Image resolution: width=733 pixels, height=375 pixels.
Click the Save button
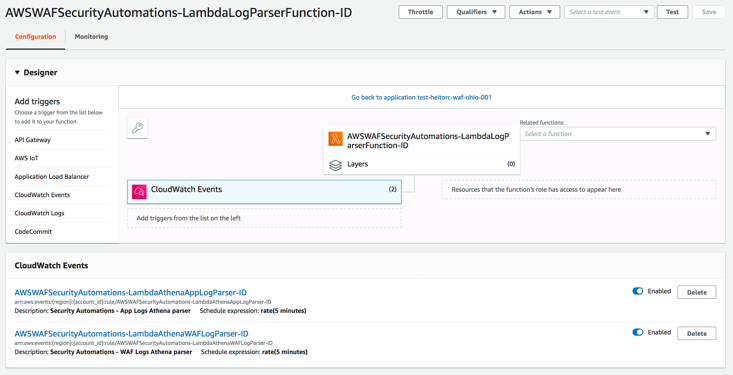(709, 12)
